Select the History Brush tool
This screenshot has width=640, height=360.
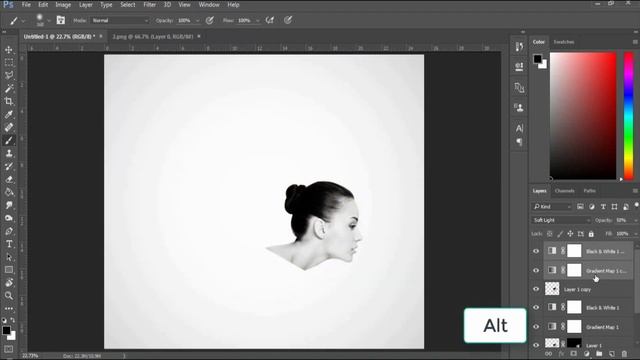coord(9,166)
